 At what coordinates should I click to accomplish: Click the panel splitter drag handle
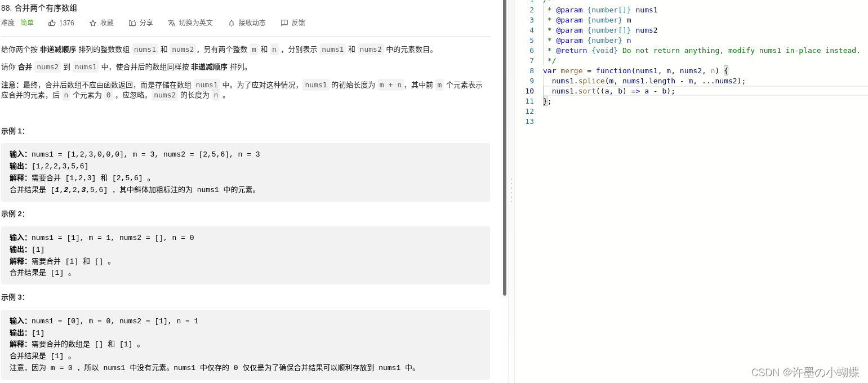tap(511, 190)
